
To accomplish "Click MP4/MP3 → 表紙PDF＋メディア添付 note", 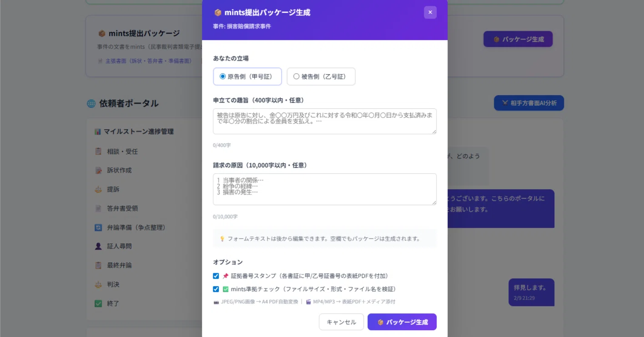I will 350,302.
